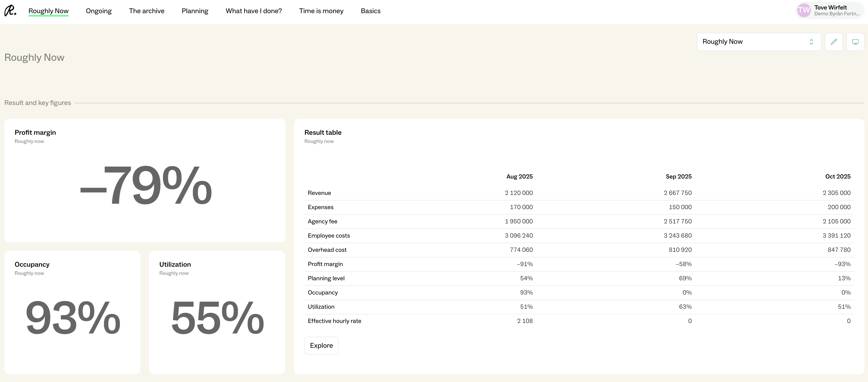Screen dimensions: 868x382
Task: Click the TW user avatar
Action: pyautogui.click(x=804, y=10)
